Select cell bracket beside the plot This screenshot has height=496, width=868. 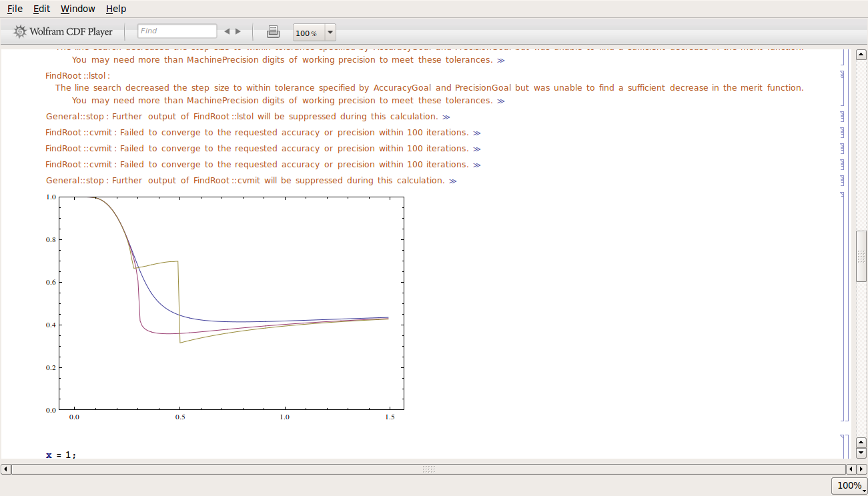click(x=842, y=307)
